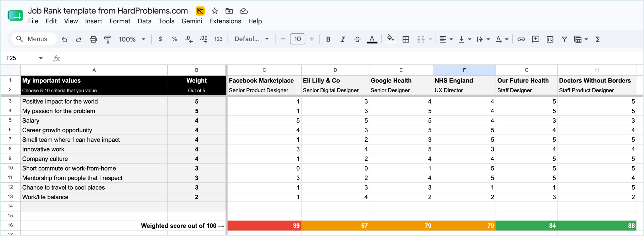Click the font size field showing 10
The width and height of the screenshot is (644, 236).
297,39
